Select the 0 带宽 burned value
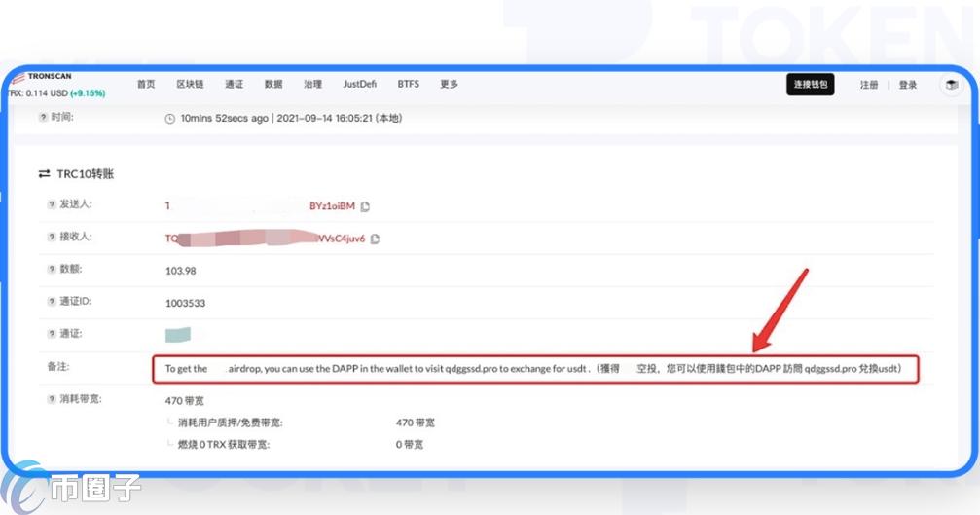This screenshot has width=980, height=515. (410, 445)
